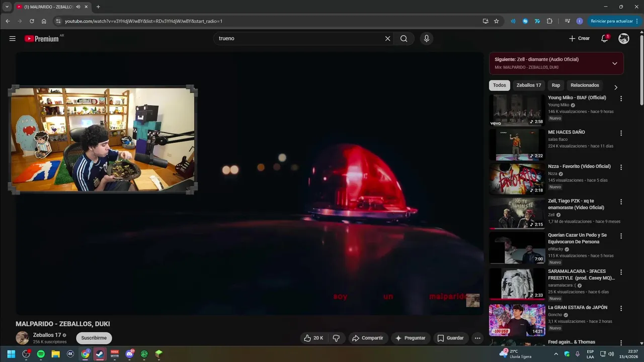Screen dimensions: 644x362
Task: Open 'Querían Cazar Un Pedo' video title
Action: 578,238
